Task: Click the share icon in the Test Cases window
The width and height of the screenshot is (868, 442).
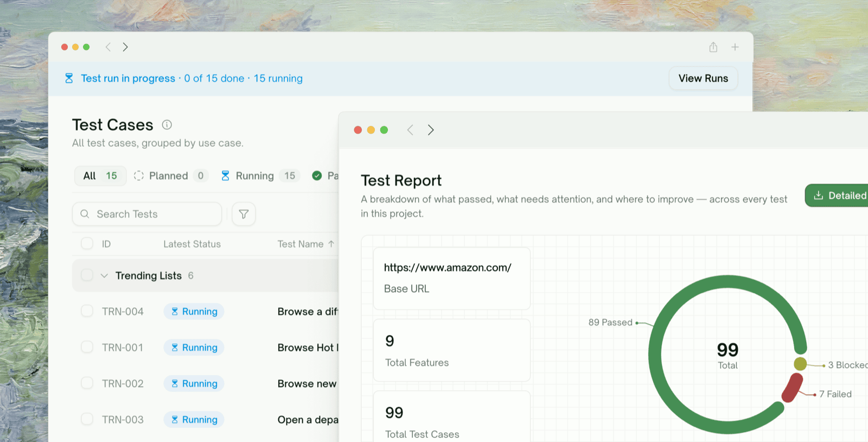Action: 713,47
